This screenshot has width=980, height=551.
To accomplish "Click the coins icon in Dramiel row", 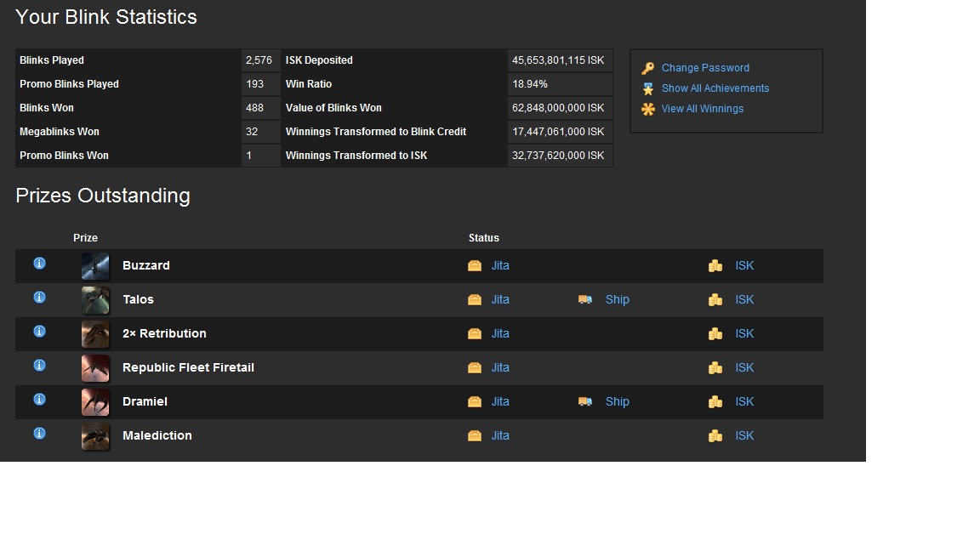I will click(715, 401).
